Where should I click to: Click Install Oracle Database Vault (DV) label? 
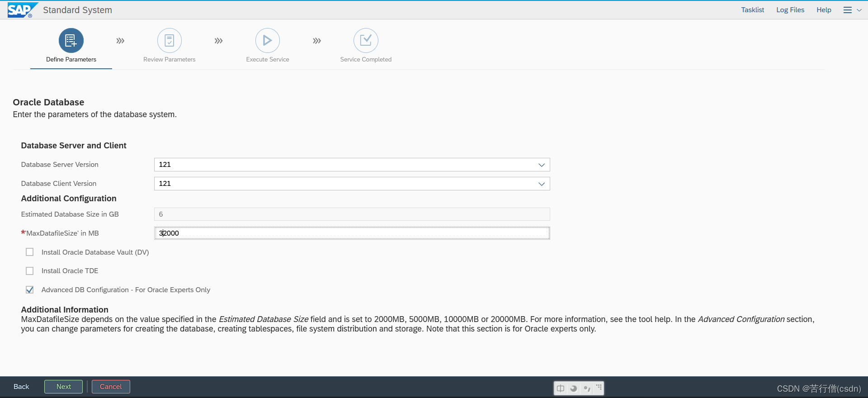[95, 252]
